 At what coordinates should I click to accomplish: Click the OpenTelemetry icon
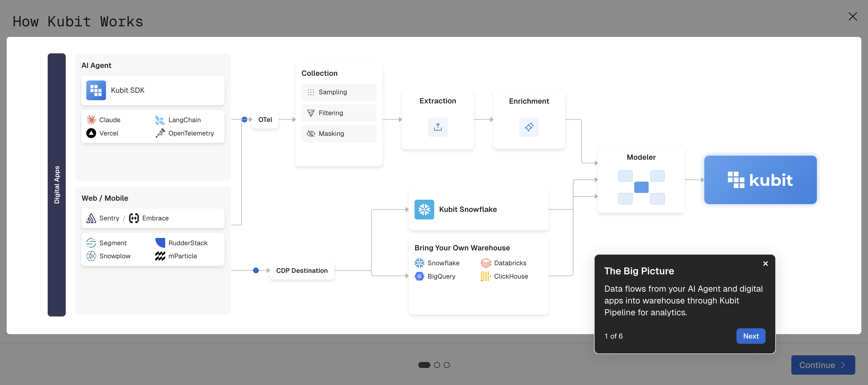160,133
